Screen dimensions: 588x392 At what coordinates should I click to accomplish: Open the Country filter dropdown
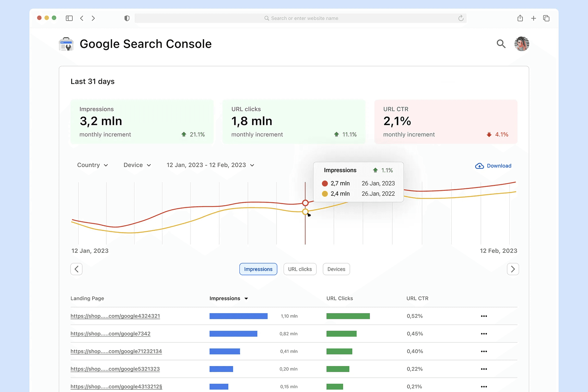93,165
